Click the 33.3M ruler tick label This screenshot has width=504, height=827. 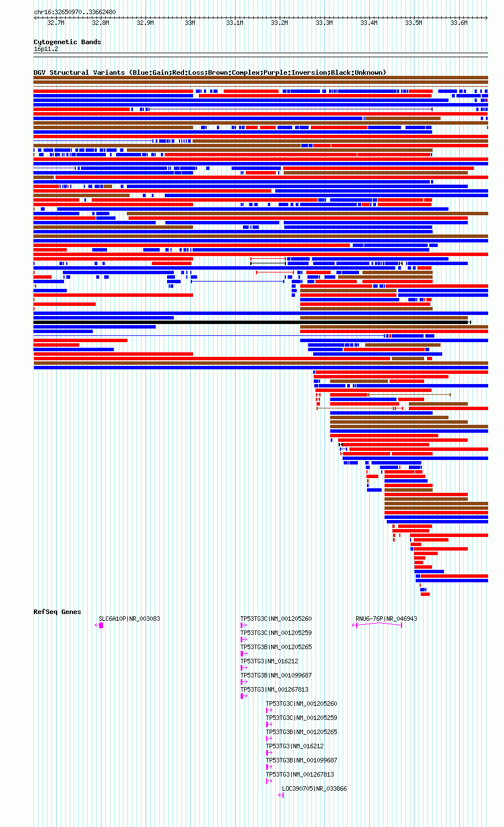point(324,23)
